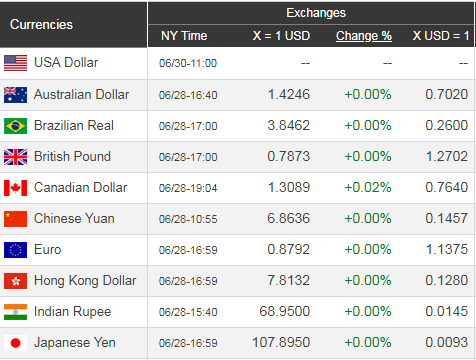Click the Chinese flag icon
Image resolution: width=476 pixels, height=360 pixels.
point(15,219)
